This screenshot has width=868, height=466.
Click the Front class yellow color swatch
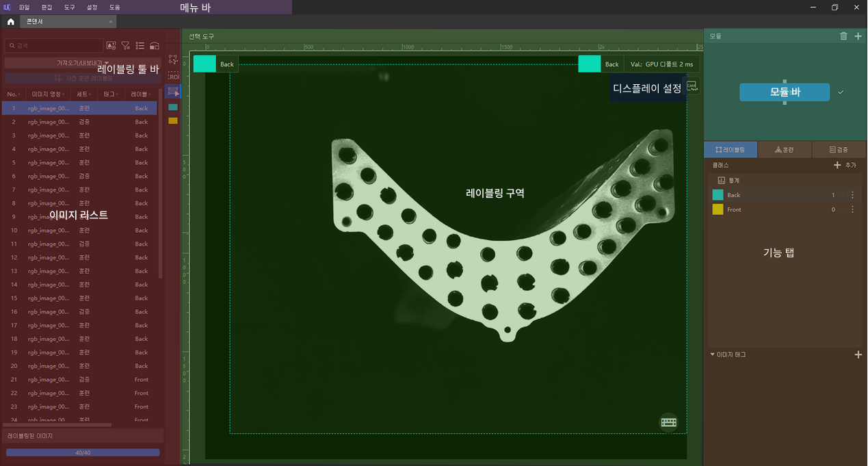(718, 209)
